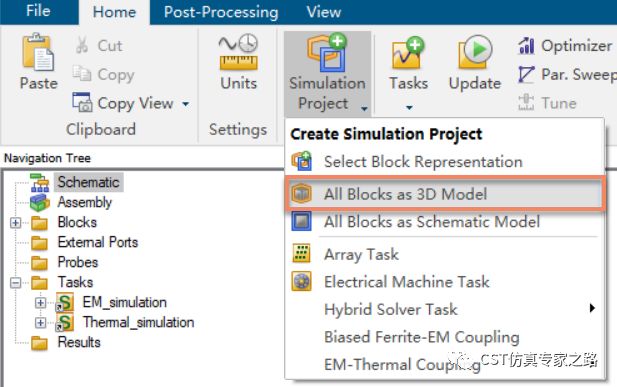Switch to the Post-Processing tab
617x387 pixels.
221,12
